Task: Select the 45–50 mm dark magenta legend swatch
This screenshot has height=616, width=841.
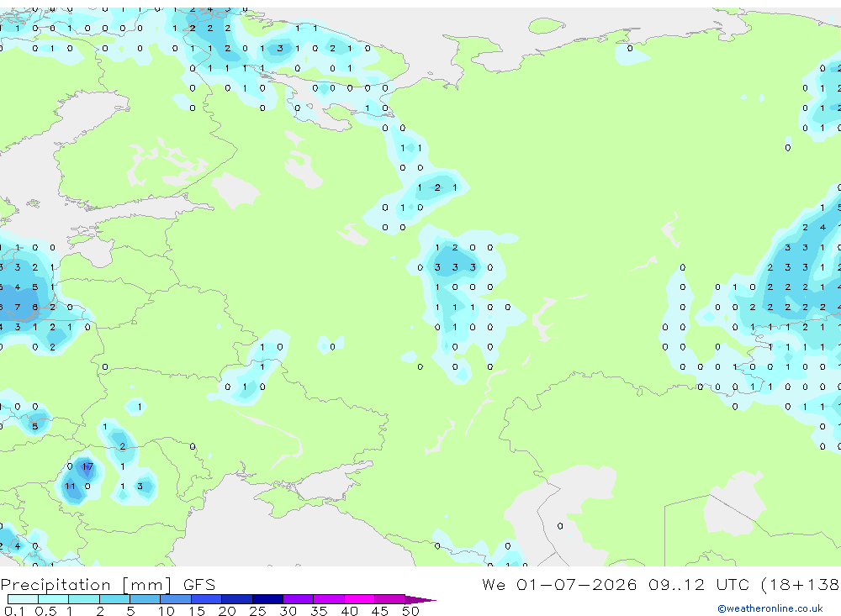Action: pos(389,599)
